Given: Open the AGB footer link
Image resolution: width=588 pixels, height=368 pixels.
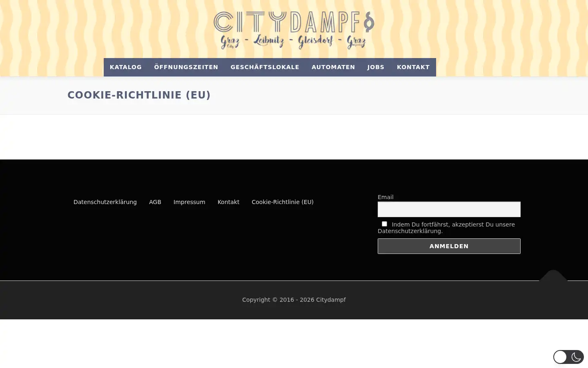Looking at the screenshot, I should point(155,202).
